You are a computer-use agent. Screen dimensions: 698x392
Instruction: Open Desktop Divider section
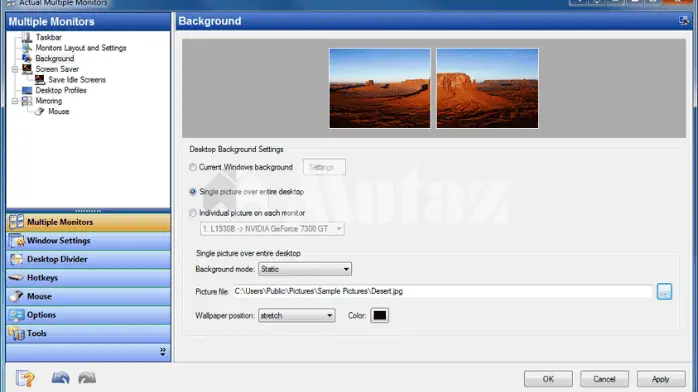coord(88,259)
